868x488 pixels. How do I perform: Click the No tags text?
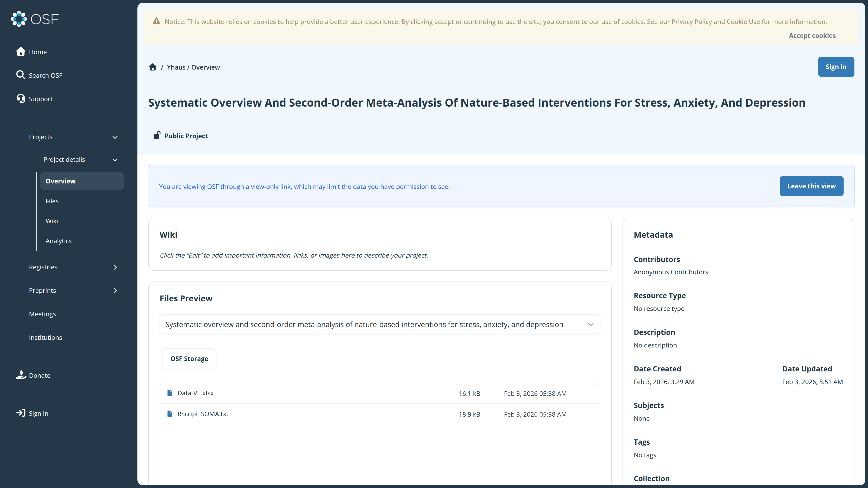click(645, 455)
